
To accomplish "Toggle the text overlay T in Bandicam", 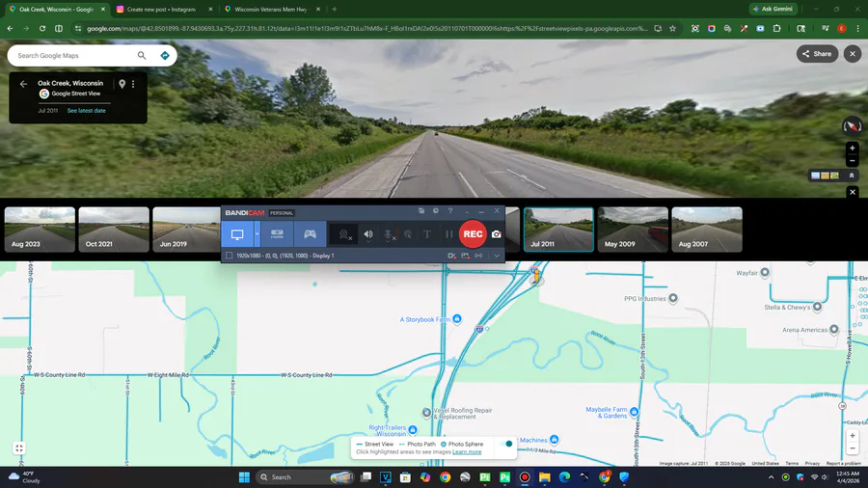I will coord(427,234).
